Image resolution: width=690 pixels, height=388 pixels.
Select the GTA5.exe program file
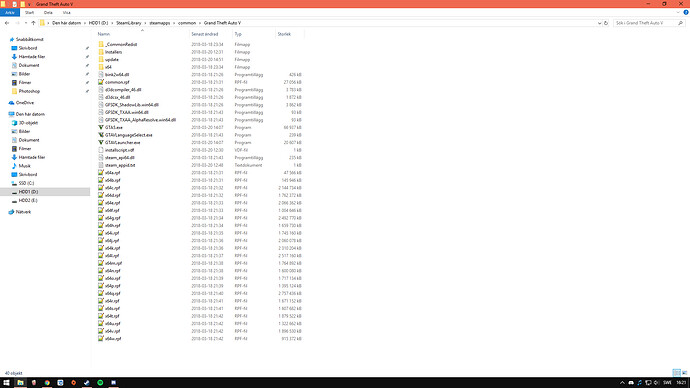[x=114, y=128]
